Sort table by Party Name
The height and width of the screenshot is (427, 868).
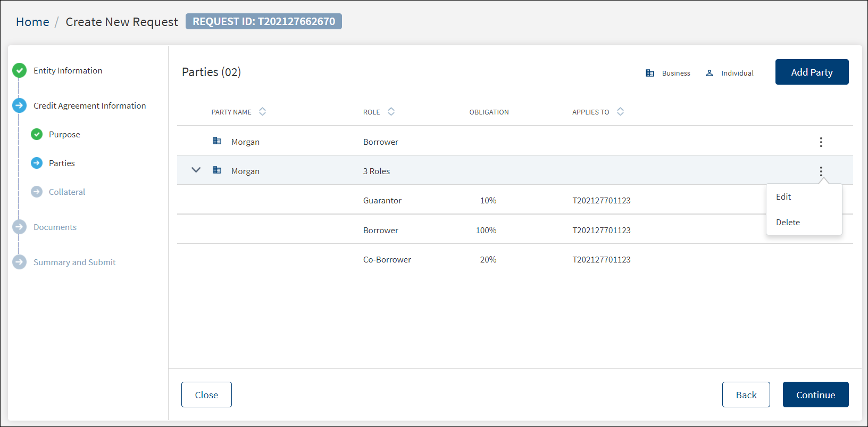[x=262, y=112]
